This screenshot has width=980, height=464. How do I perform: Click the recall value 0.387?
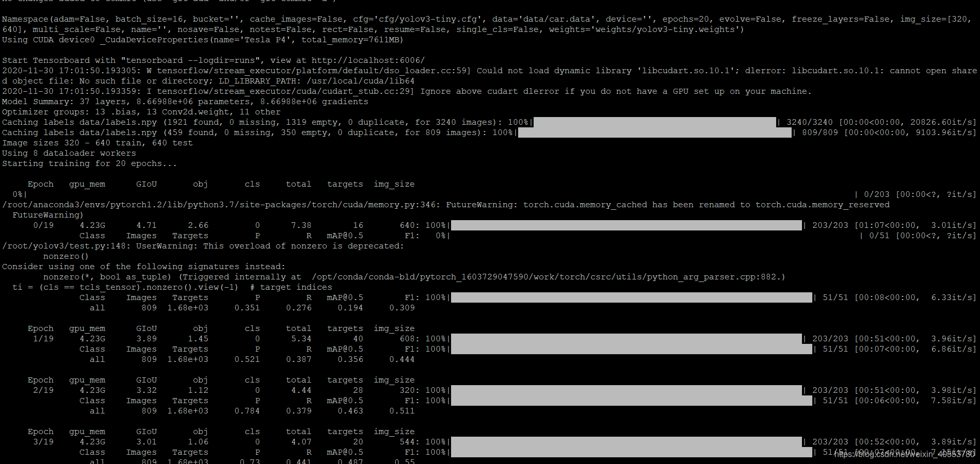pos(299,359)
